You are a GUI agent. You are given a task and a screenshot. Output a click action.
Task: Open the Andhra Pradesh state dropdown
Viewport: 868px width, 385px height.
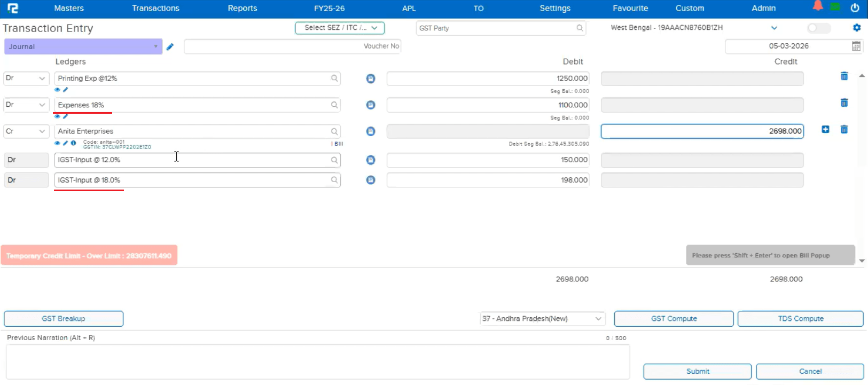(x=542, y=319)
